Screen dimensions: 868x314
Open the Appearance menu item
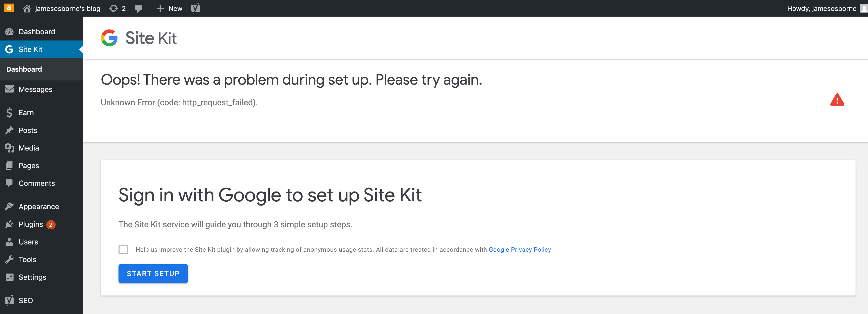41,206
